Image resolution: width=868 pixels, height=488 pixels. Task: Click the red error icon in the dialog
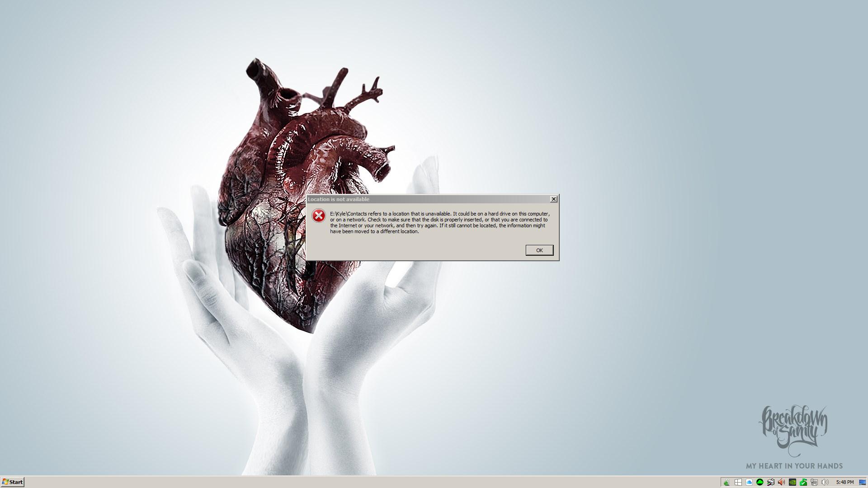319,216
